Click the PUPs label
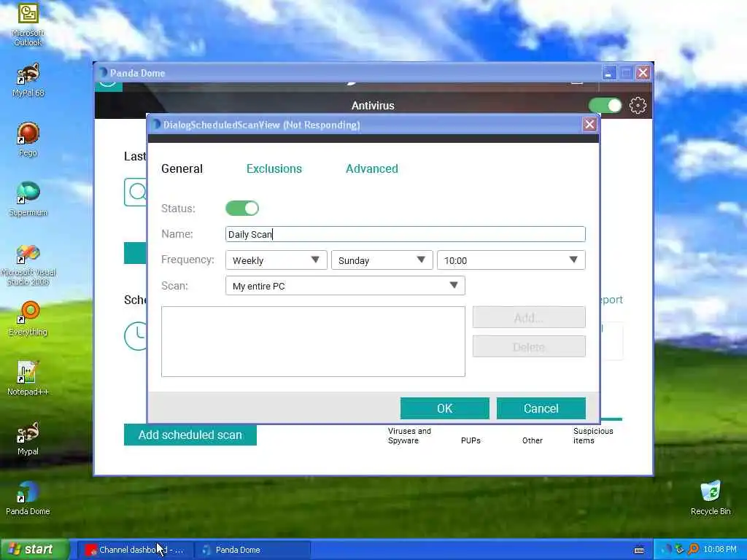 pyautogui.click(x=471, y=440)
